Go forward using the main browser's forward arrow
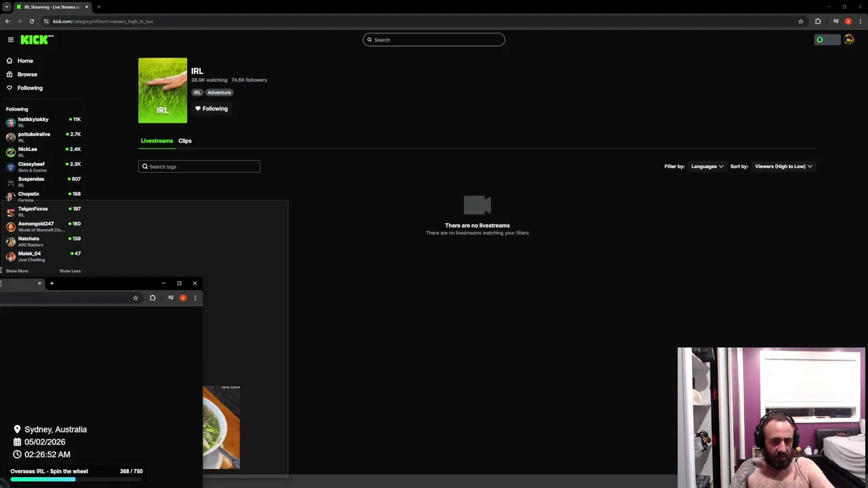 click(19, 21)
